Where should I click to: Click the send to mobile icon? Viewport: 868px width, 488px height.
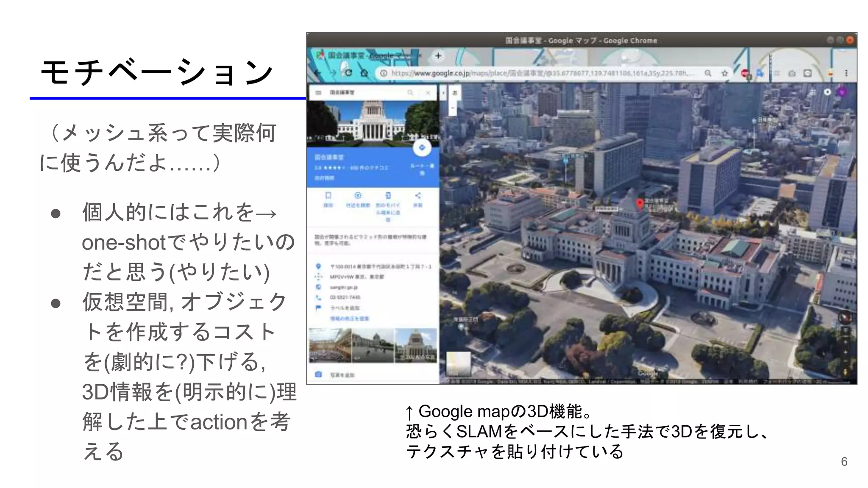pos(388,196)
